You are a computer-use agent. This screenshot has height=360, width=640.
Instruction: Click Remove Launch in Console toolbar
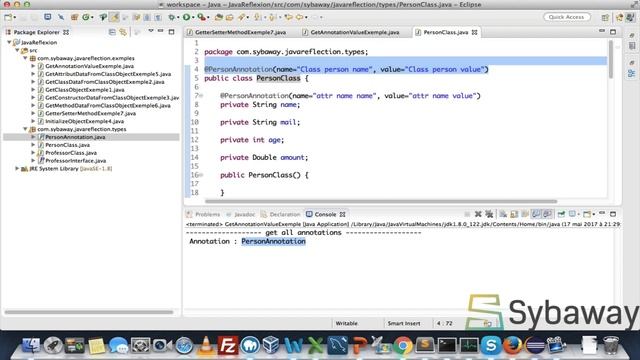point(478,214)
